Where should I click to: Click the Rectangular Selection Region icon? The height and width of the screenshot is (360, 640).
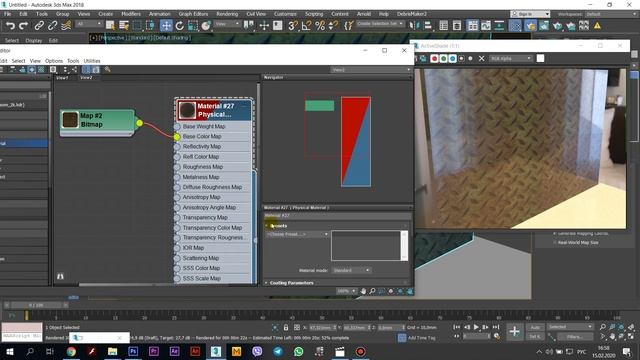pyautogui.click(x=137, y=26)
